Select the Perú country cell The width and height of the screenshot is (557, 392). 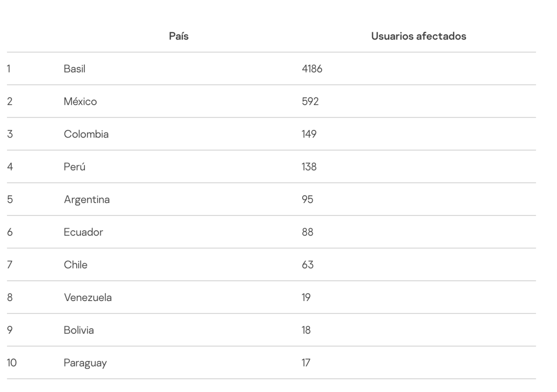point(75,167)
